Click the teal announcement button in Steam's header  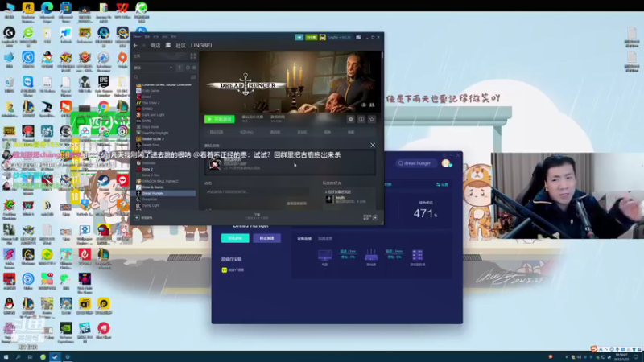[299, 37]
